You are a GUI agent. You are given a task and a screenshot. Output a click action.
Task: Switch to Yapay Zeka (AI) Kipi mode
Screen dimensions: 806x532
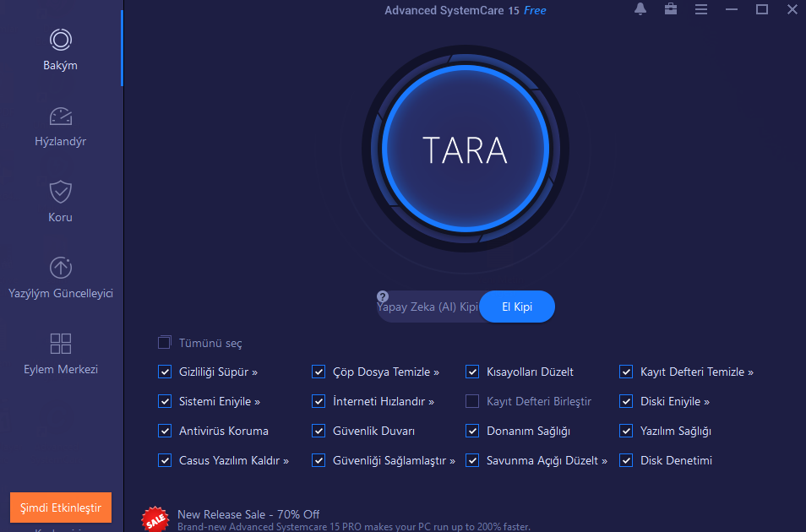pyautogui.click(x=428, y=307)
